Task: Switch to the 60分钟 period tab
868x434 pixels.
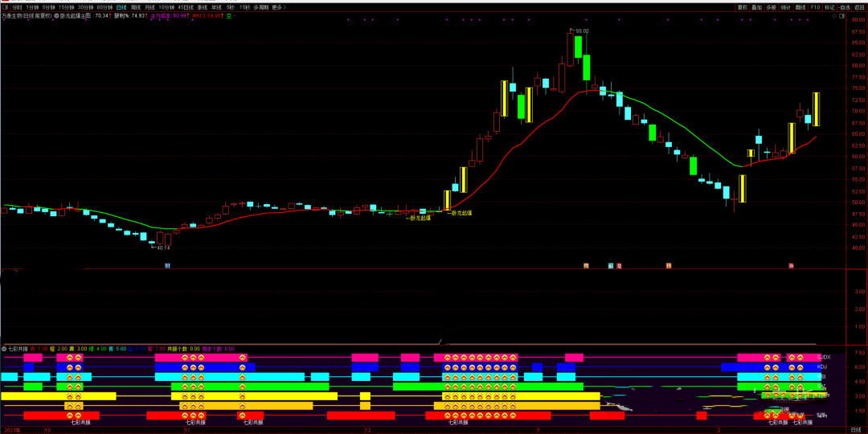Action: [x=104, y=7]
